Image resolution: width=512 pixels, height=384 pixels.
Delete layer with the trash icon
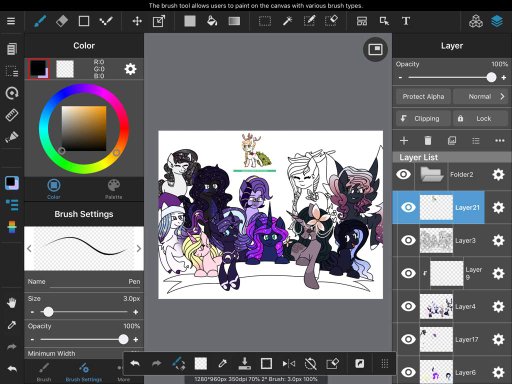point(428,141)
